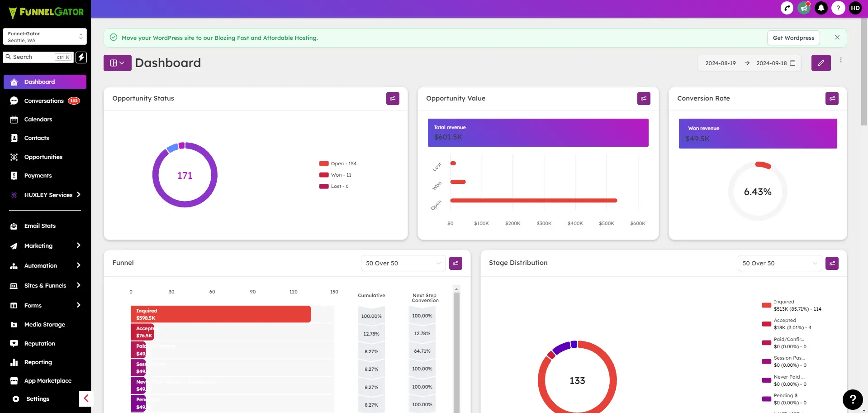The height and width of the screenshot is (413, 868).
Task: Toggle Pending $ legend in Stage Distribution
Action: click(784, 399)
